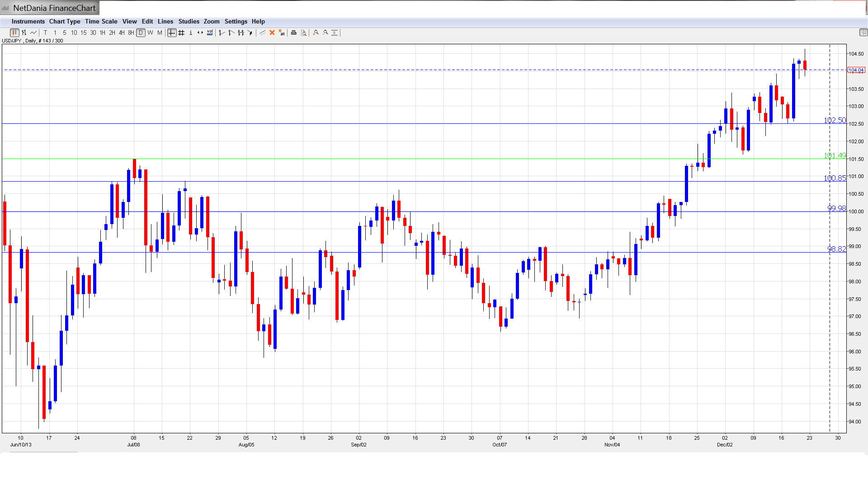
Task: Click the zoom out magnifier icon
Action: (325, 33)
